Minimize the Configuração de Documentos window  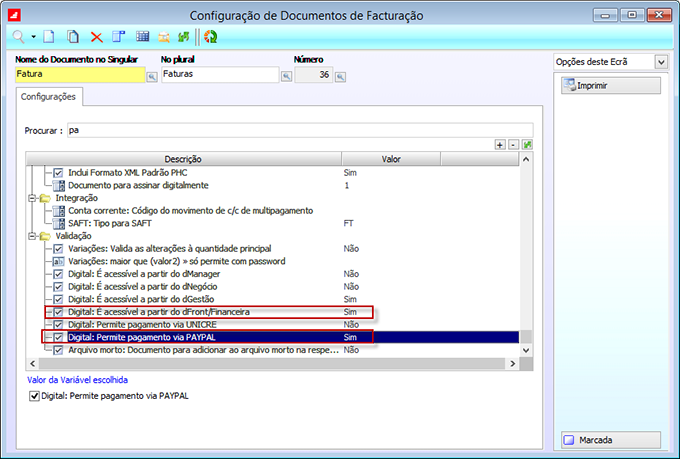pos(605,16)
